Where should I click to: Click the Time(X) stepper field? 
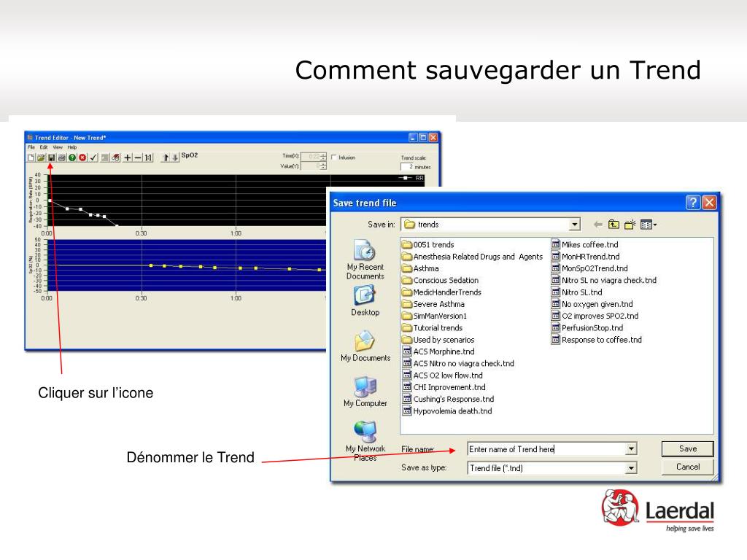314,156
